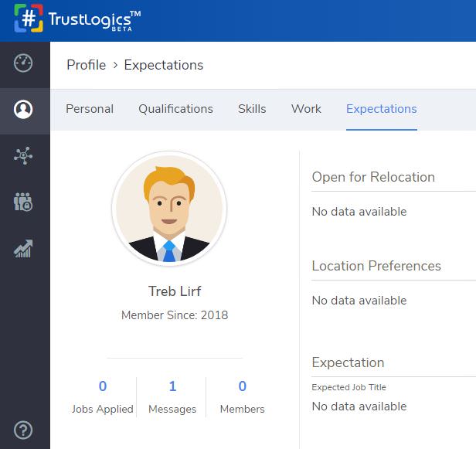Click No data available under Expected Job Title
The width and height of the screenshot is (476, 449).
[x=359, y=406]
